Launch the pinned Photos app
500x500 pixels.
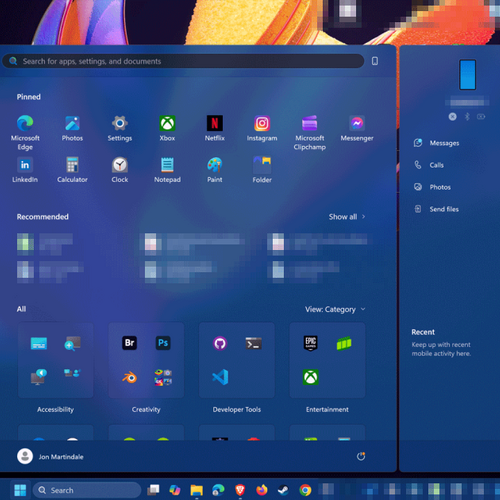coord(72,128)
